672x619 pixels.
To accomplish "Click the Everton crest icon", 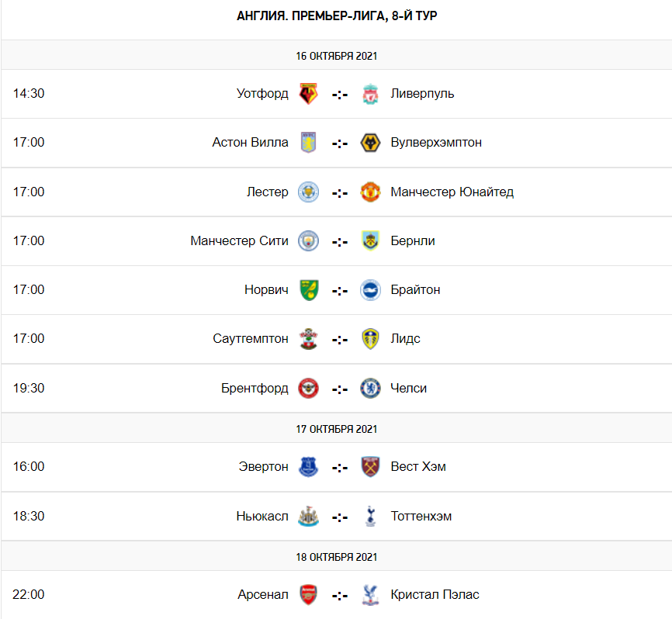I will 309,466.
